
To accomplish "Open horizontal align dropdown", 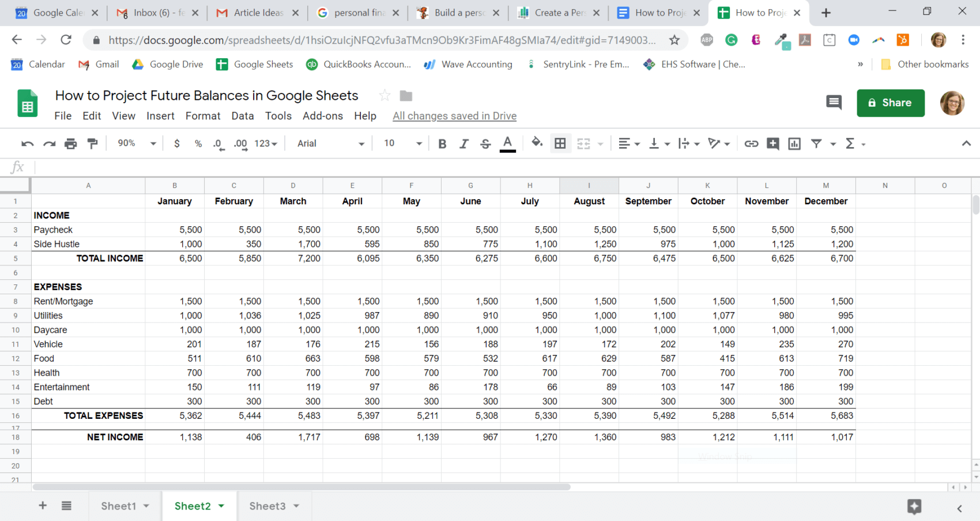I will [x=628, y=144].
